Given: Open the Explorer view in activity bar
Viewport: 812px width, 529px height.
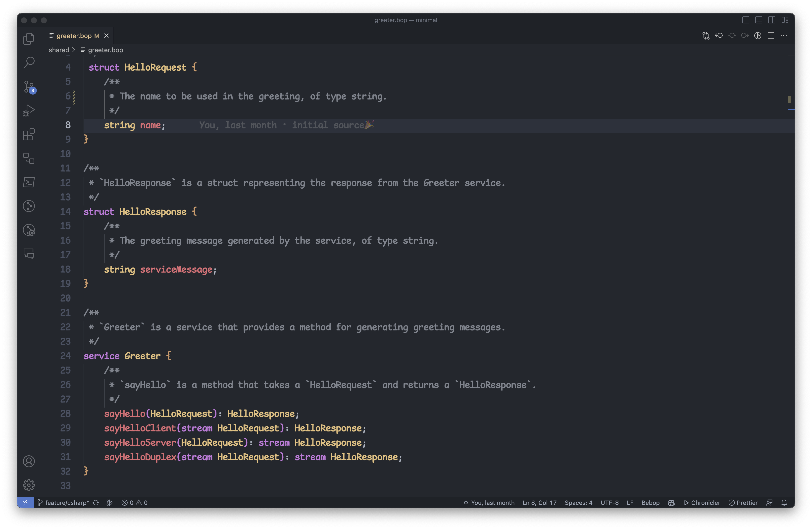Looking at the screenshot, I should [29, 39].
